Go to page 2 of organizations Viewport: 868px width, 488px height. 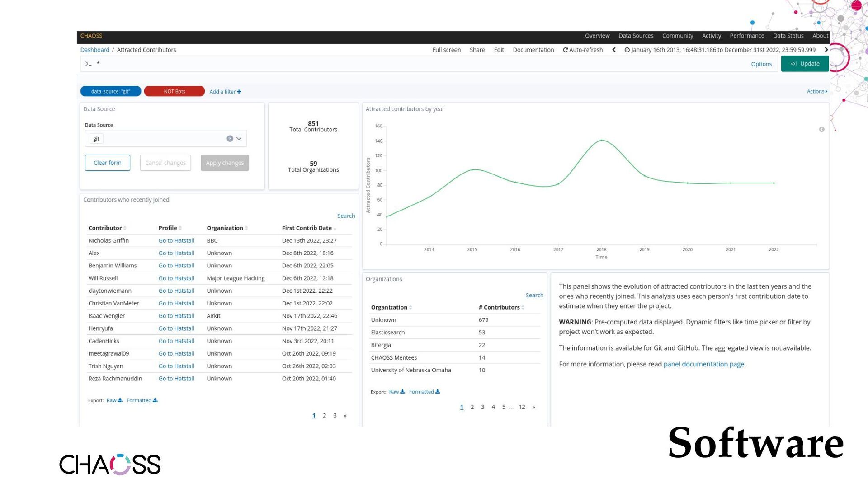(x=472, y=407)
